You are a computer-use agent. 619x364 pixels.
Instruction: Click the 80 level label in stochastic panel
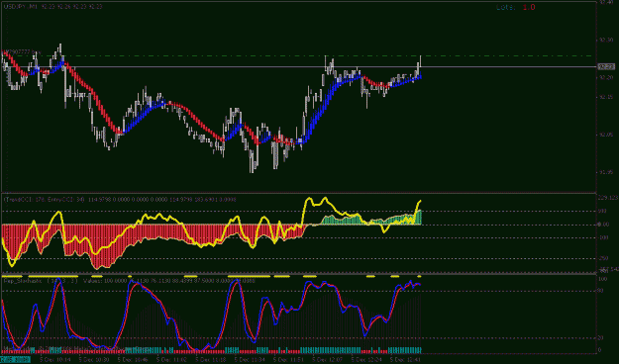pos(600,291)
